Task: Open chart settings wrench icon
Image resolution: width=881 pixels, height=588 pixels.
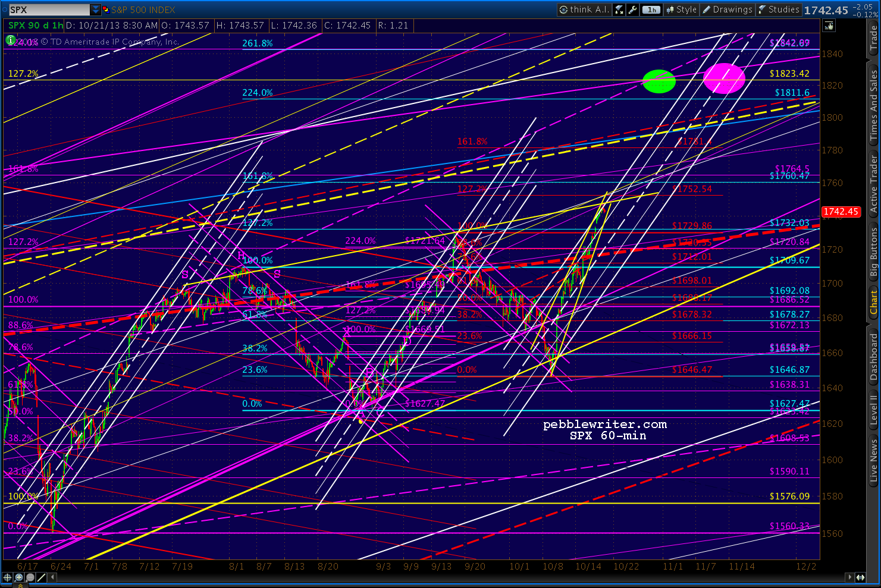Action: coord(633,10)
